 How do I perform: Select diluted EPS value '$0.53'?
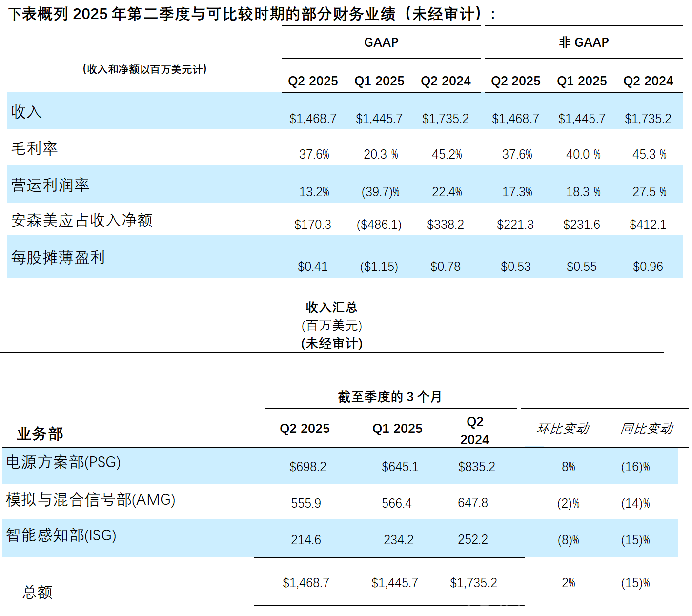[x=516, y=267]
